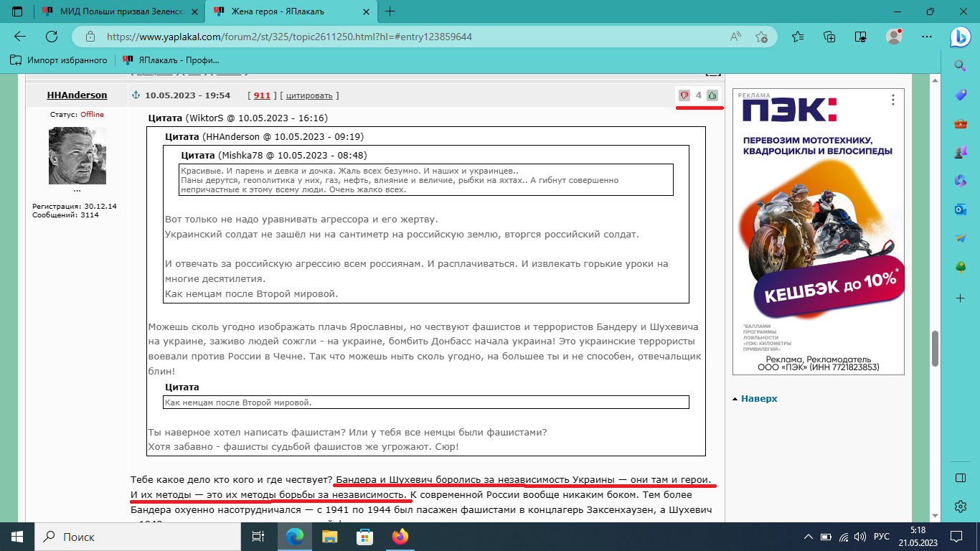Image resolution: width=980 pixels, height=551 pixels.
Task: Click the Offline status text
Action: point(92,115)
